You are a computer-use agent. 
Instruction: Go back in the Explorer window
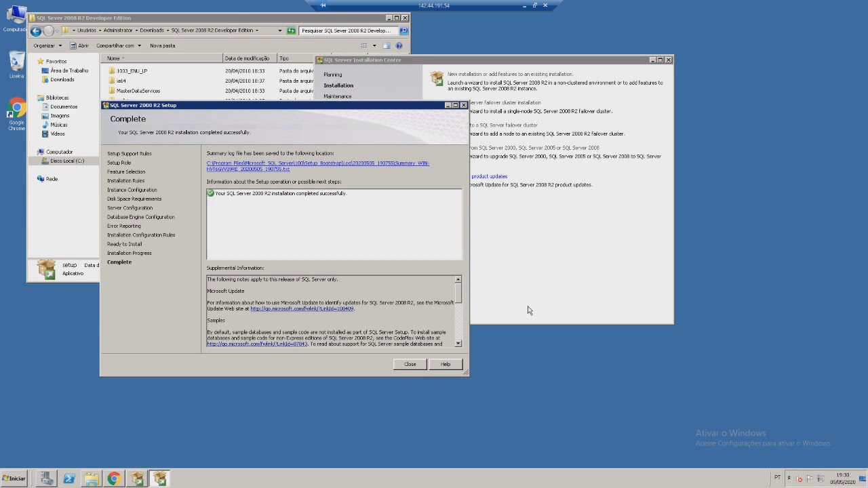36,30
